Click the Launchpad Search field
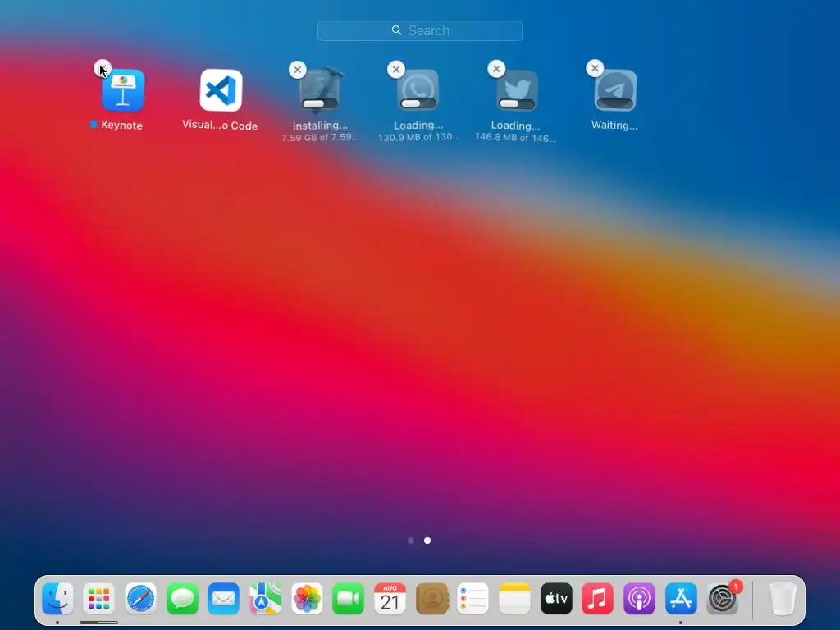This screenshot has width=840, height=630. click(x=420, y=30)
